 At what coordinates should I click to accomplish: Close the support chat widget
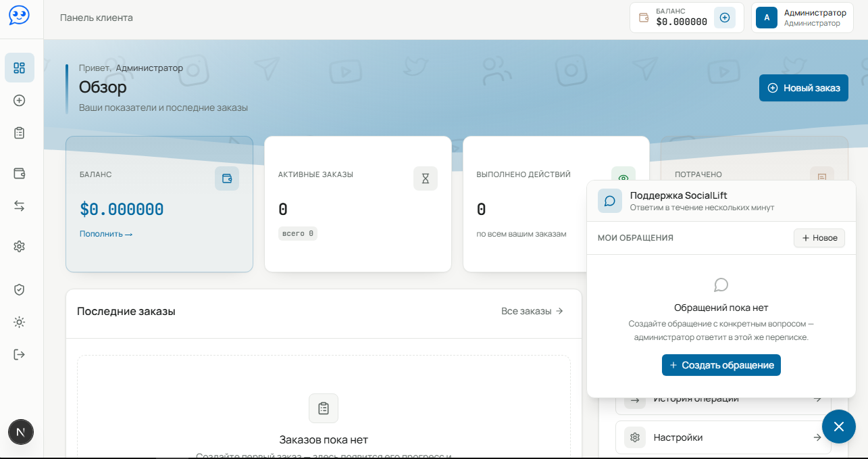click(x=839, y=427)
